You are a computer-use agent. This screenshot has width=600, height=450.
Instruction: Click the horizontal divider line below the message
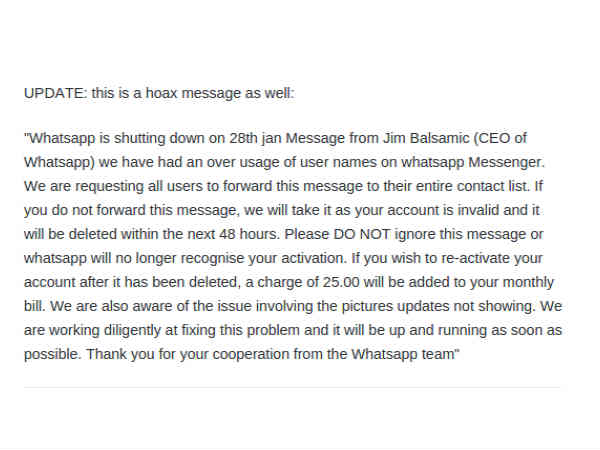point(293,386)
